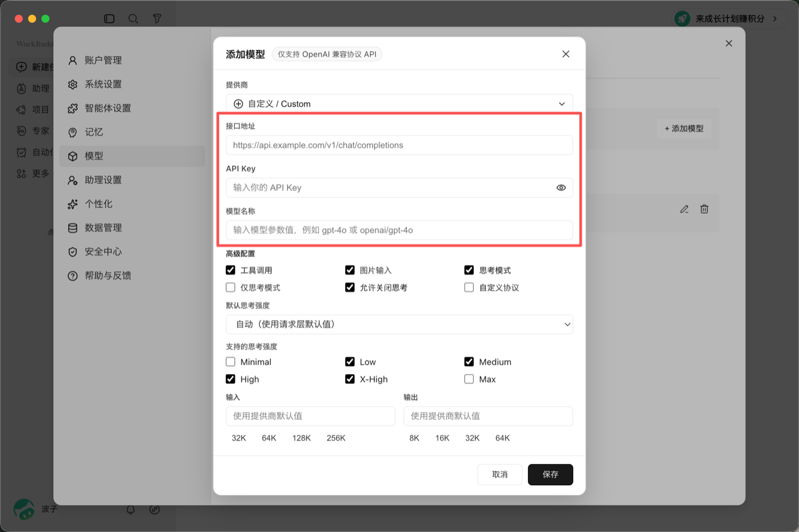This screenshot has width=799, height=532.
Task: Close the settings panel with X
Action: (728, 44)
